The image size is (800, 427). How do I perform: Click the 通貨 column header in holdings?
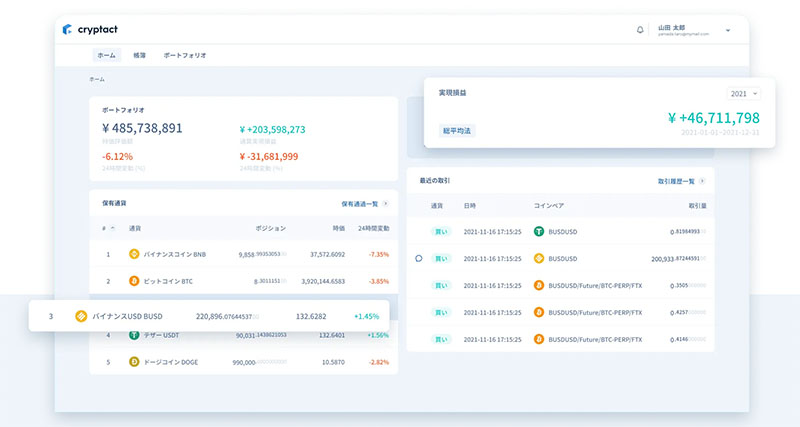pyautogui.click(x=135, y=229)
